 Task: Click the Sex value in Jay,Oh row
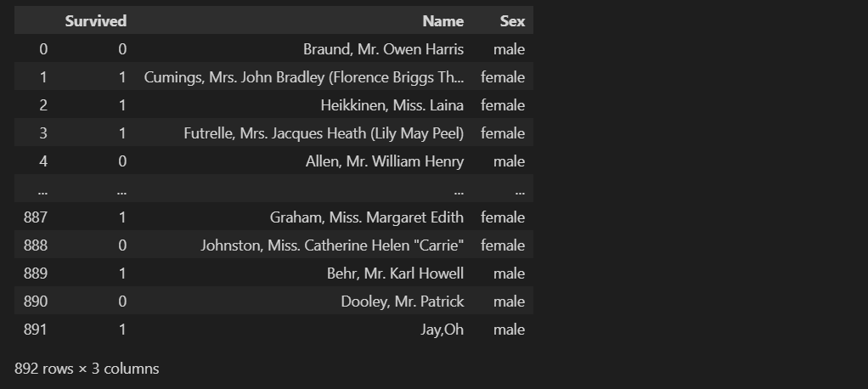[509, 330]
